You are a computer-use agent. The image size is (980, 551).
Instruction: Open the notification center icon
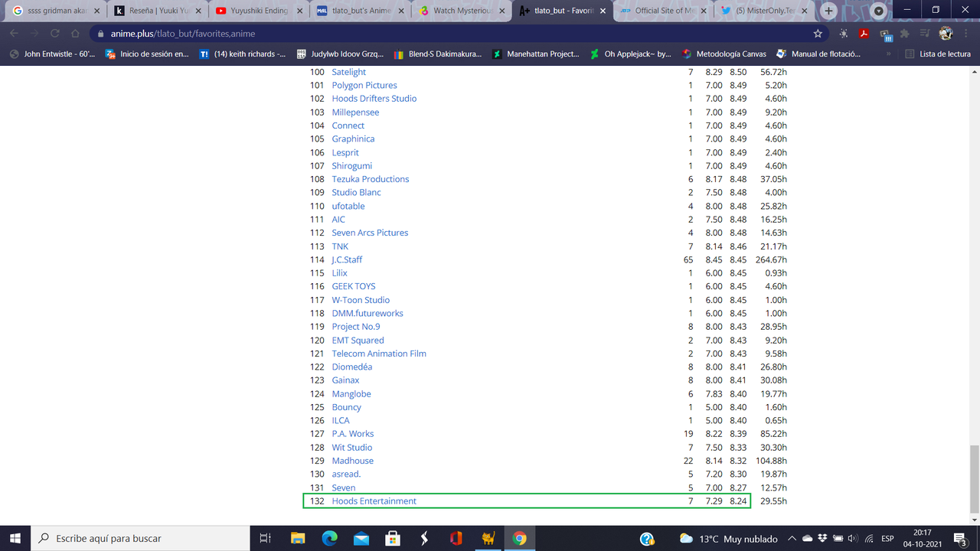[959, 539]
